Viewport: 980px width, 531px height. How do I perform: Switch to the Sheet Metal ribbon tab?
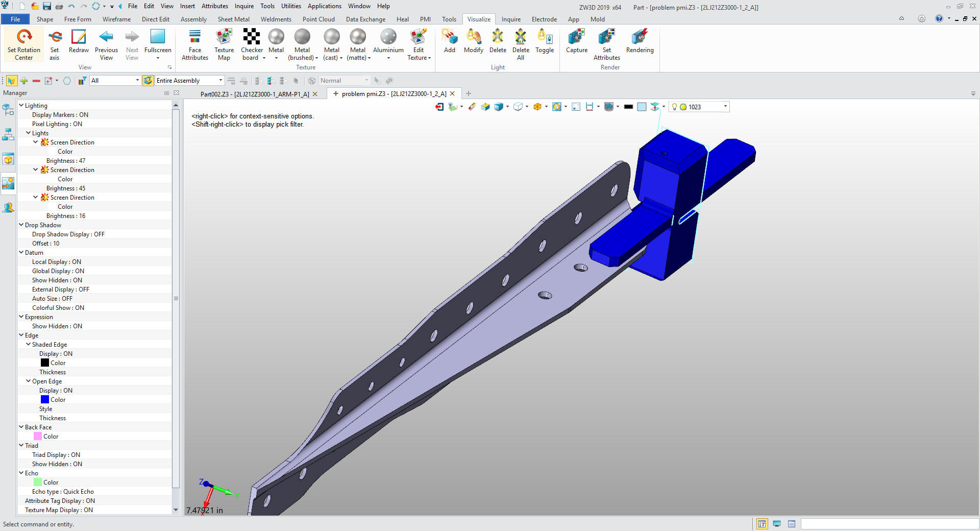[x=233, y=19]
